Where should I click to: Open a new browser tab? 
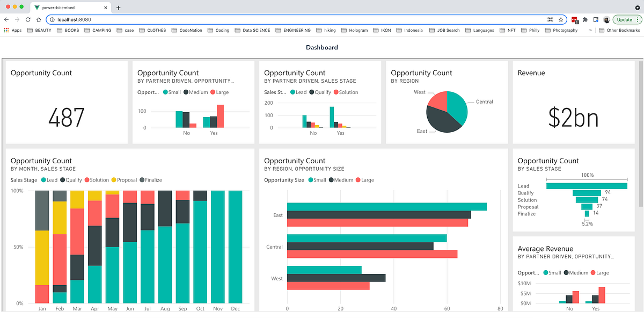tap(117, 8)
